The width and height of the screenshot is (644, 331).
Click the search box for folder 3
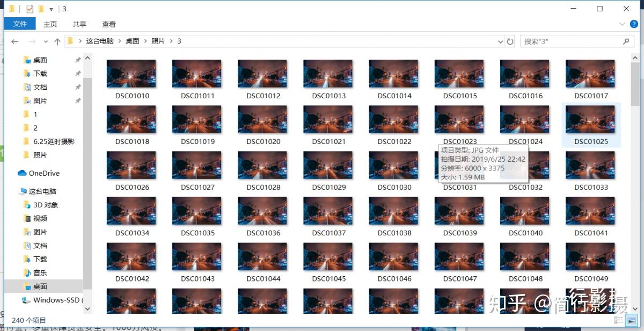click(571, 41)
